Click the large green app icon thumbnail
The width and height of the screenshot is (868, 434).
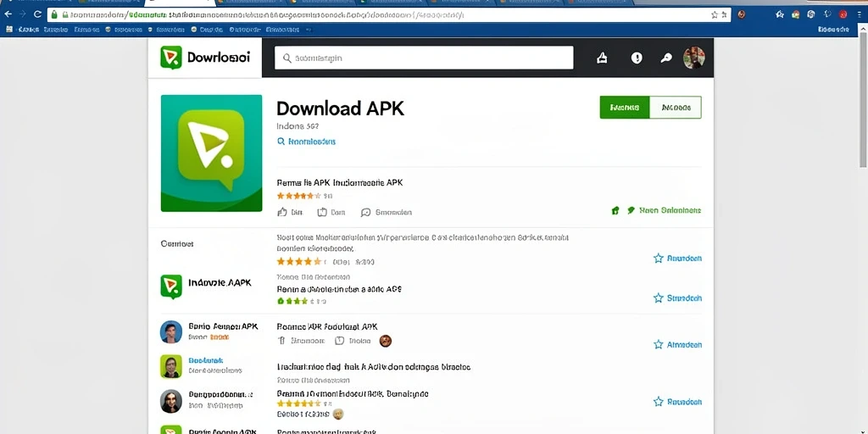click(x=211, y=153)
